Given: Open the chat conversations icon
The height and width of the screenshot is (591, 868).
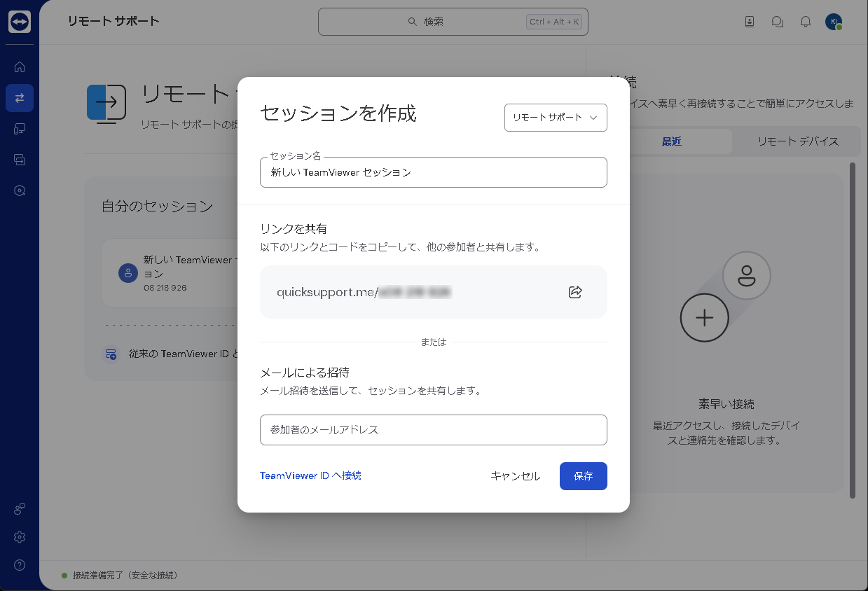Looking at the screenshot, I should pyautogui.click(x=777, y=22).
